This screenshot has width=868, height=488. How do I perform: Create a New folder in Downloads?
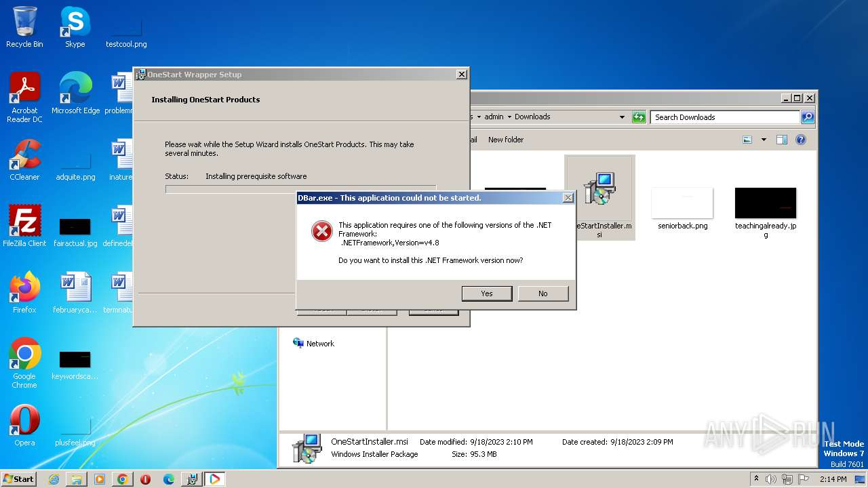click(506, 140)
